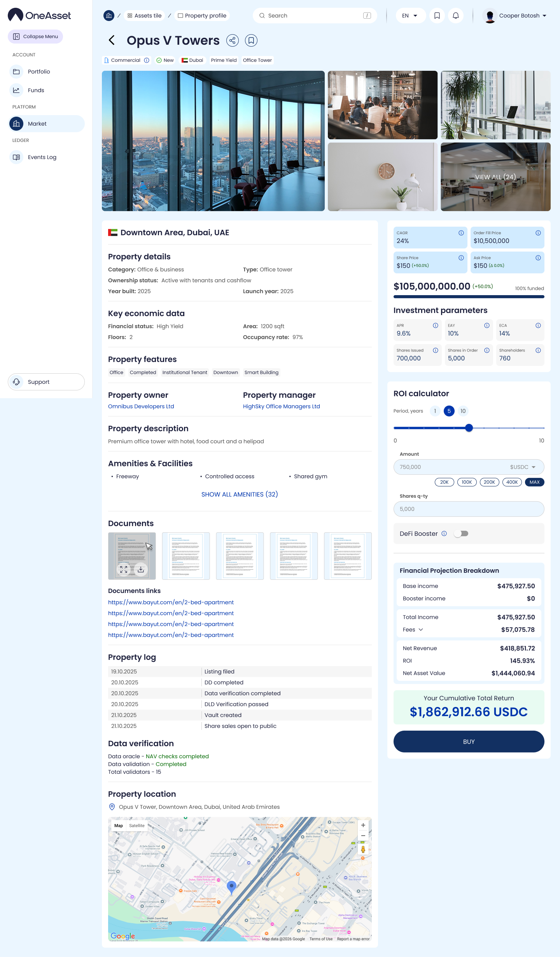This screenshot has width=560, height=957.
Task: Click the share icon beside Opus V Towers
Action: click(x=233, y=40)
